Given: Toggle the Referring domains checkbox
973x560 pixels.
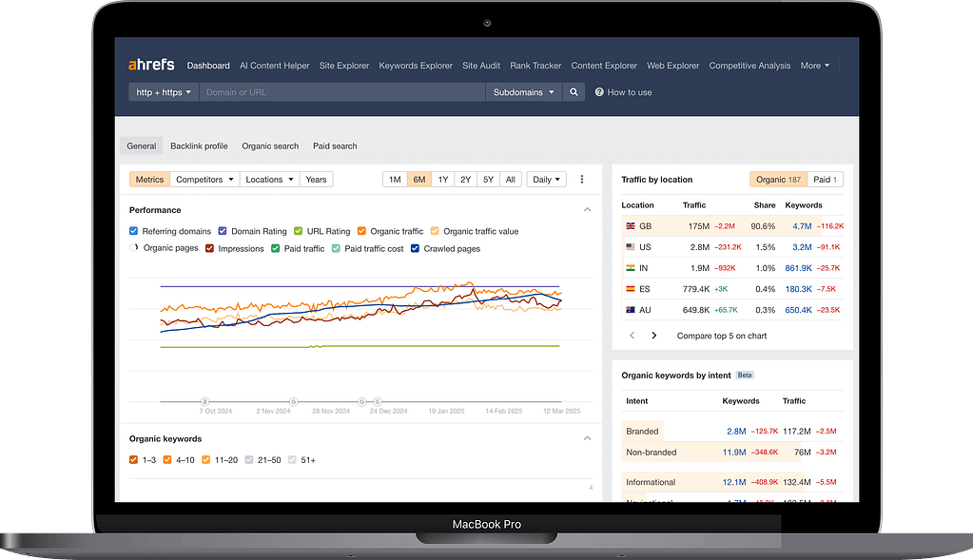Looking at the screenshot, I should click(x=134, y=231).
